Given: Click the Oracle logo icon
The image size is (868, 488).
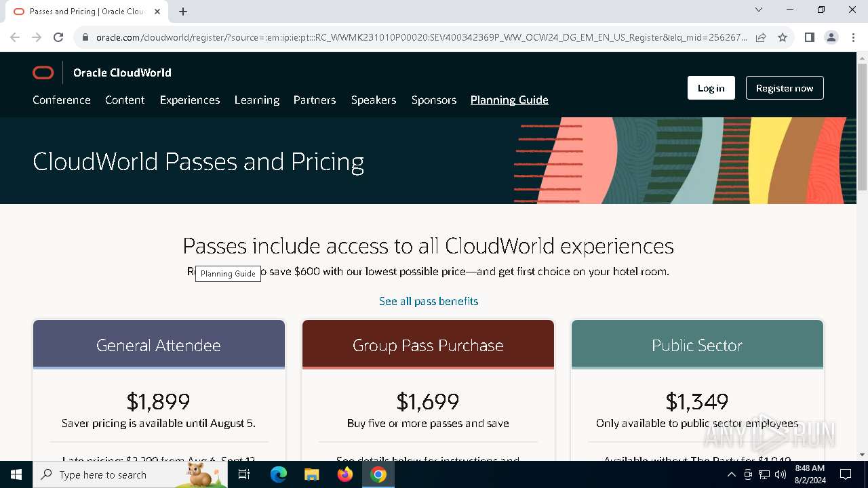Looking at the screenshot, I should click(43, 73).
